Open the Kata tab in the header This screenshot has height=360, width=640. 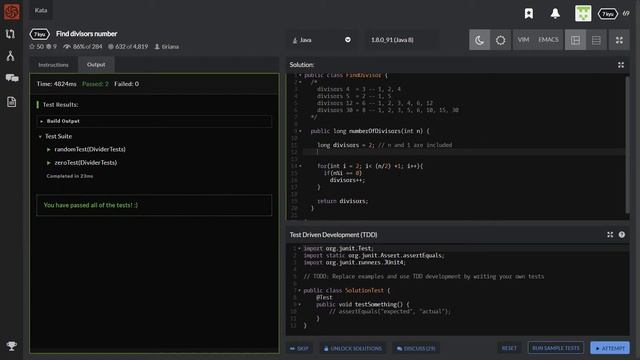(x=41, y=10)
